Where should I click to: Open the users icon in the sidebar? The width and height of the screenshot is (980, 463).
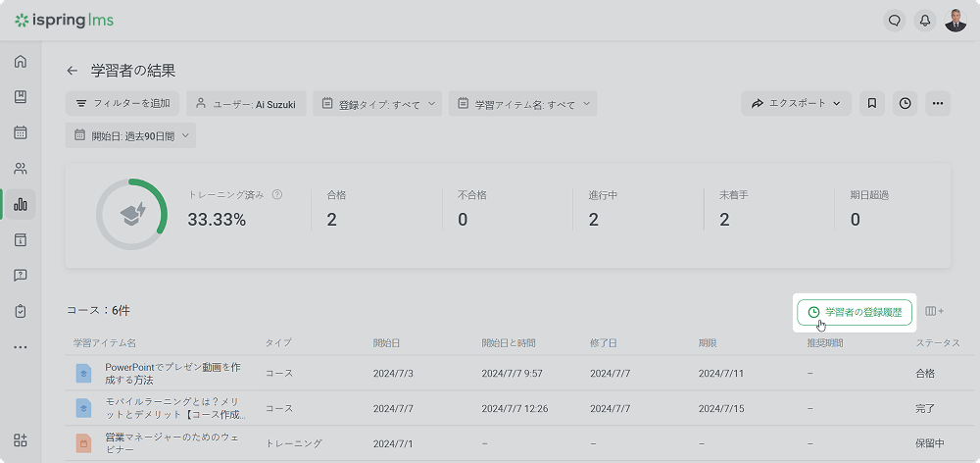tap(21, 169)
